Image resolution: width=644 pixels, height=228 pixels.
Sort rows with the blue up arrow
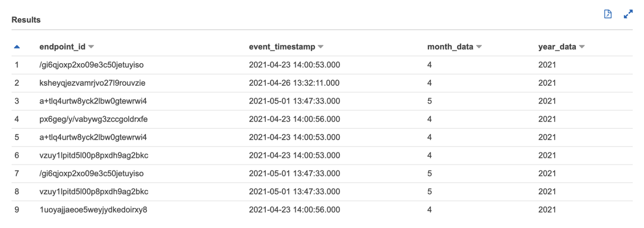17,47
